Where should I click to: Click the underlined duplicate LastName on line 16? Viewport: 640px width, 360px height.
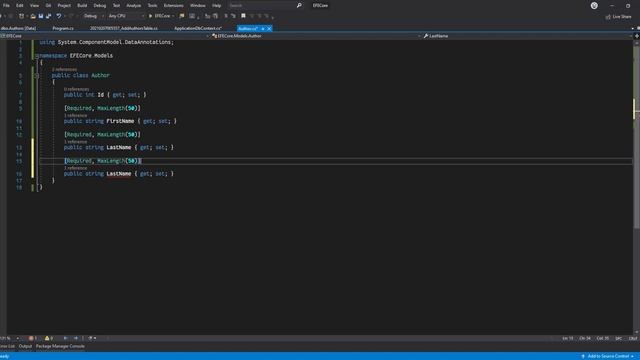[x=119, y=174]
